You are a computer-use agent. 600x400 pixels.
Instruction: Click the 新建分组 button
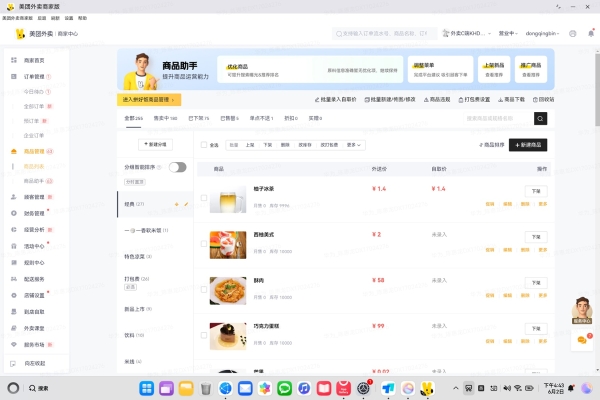(x=155, y=144)
